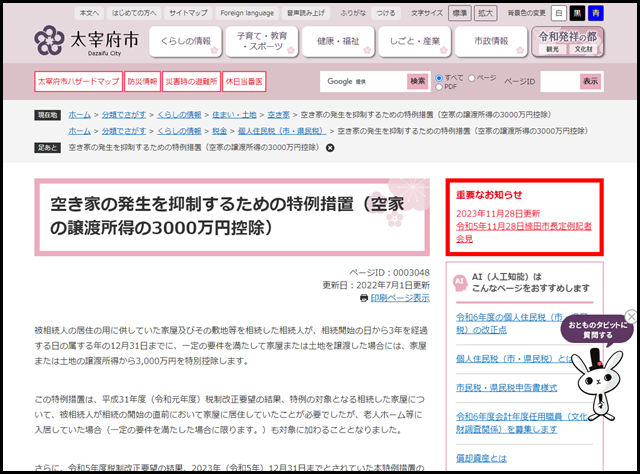
Task: Open 個人住民税（市・県民税）とは link
Action: (x=515, y=359)
